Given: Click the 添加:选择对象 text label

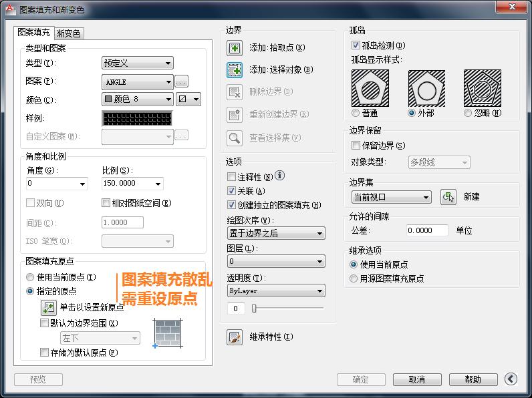Looking at the screenshot, I should [281, 70].
